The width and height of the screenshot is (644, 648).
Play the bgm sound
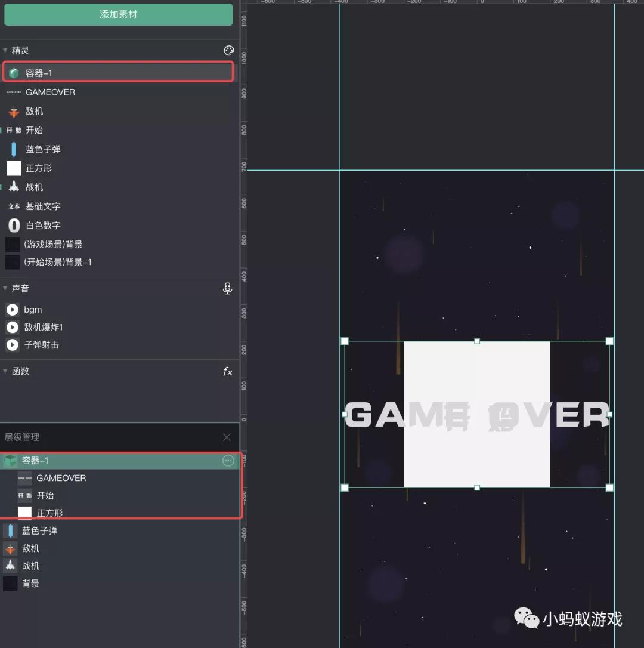coord(13,310)
